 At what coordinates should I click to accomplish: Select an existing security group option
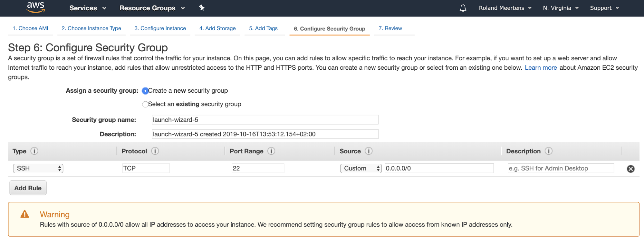coord(145,104)
